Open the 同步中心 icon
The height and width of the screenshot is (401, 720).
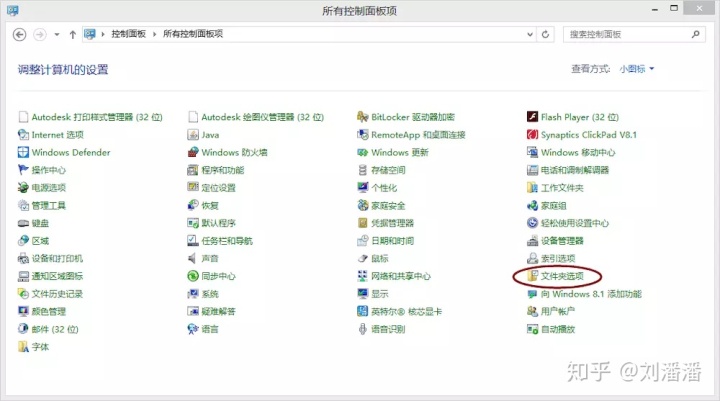click(x=193, y=276)
